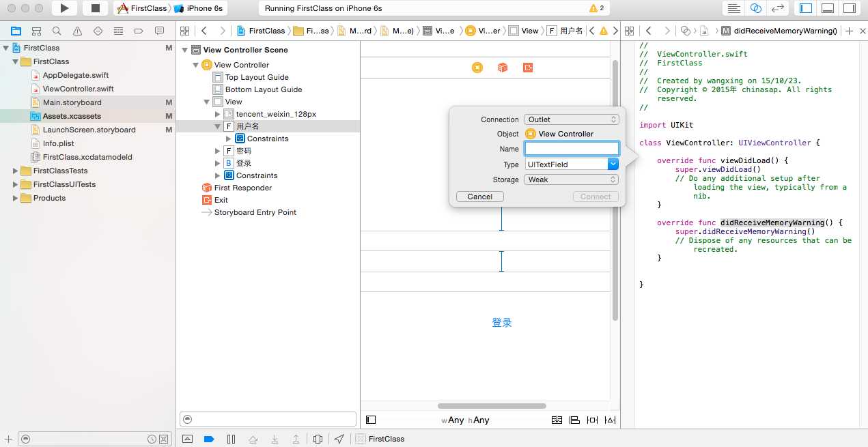Click Exit icon in scene dock

click(528, 68)
